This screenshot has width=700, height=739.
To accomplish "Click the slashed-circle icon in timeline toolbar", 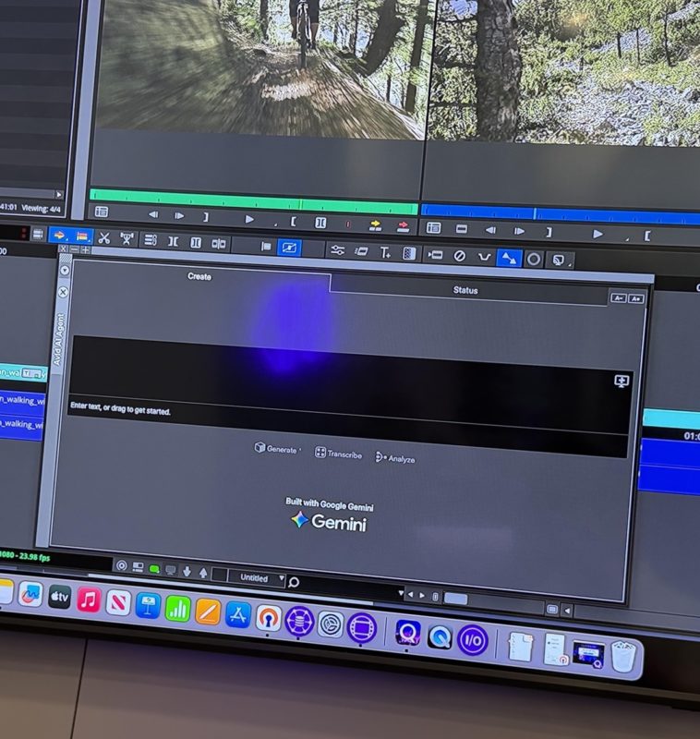I will [x=459, y=256].
